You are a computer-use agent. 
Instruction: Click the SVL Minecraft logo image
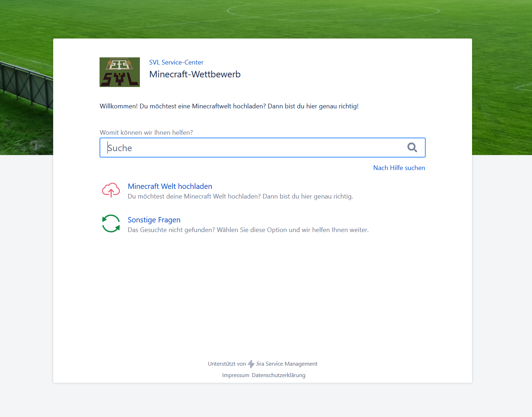point(120,72)
